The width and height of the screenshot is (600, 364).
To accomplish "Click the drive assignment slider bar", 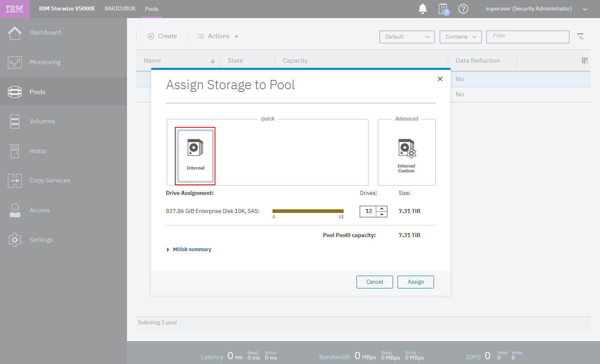I will pos(308,211).
